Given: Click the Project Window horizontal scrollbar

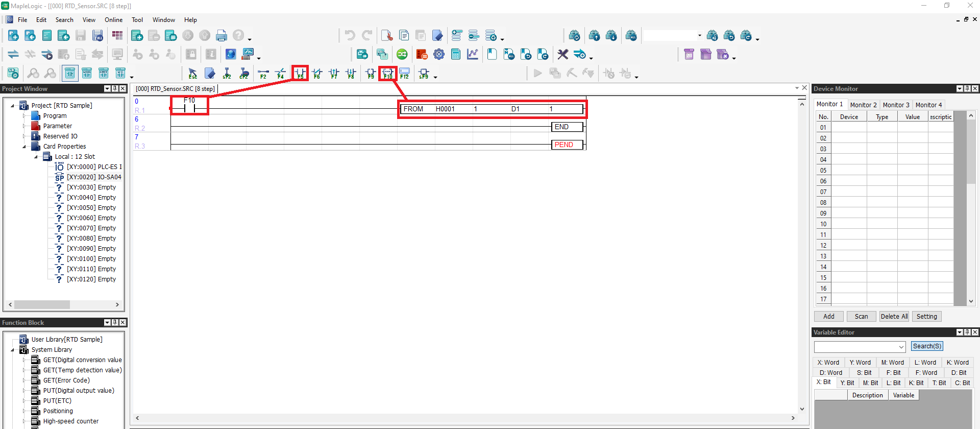Looking at the screenshot, I should (64, 304).
